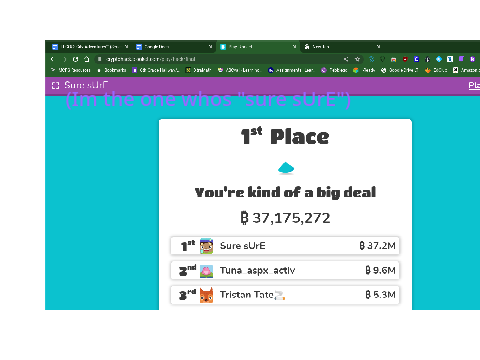Open the bookmark with dark-blue circle icon

(291, 70)
